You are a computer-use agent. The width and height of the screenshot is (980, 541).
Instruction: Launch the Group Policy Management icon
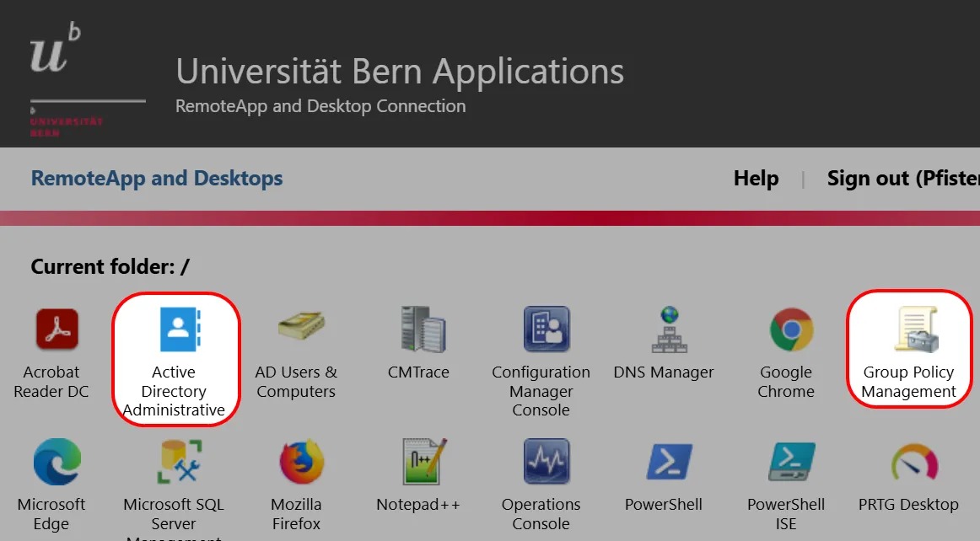(916, 329)
